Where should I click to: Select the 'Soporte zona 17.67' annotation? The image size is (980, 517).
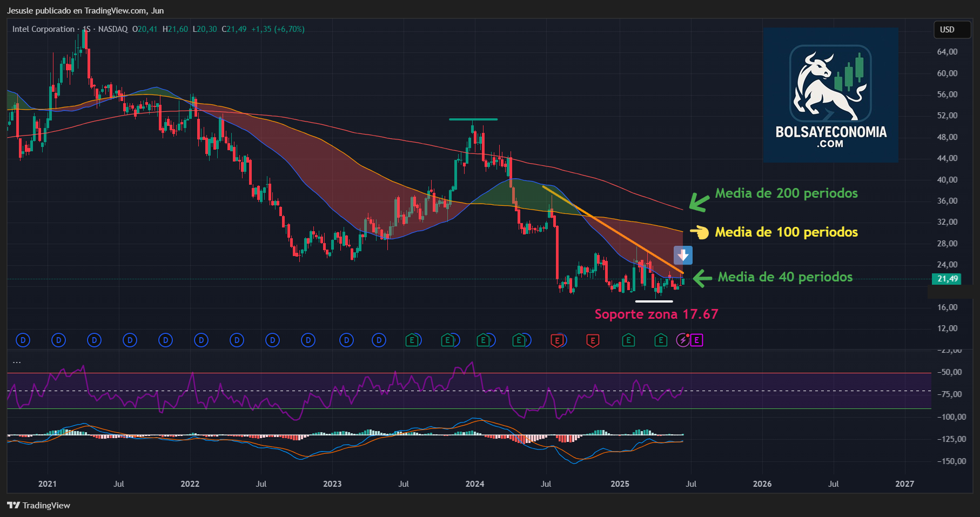coord(656,314)
